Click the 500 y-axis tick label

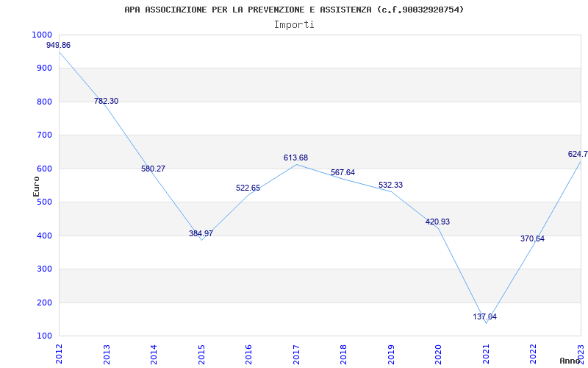click(x=45, y=202)
